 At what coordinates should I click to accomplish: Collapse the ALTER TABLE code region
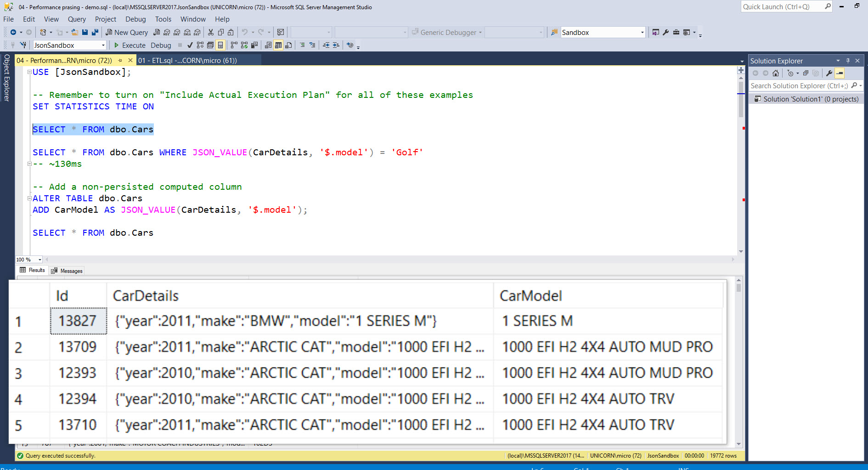[29, 198]
